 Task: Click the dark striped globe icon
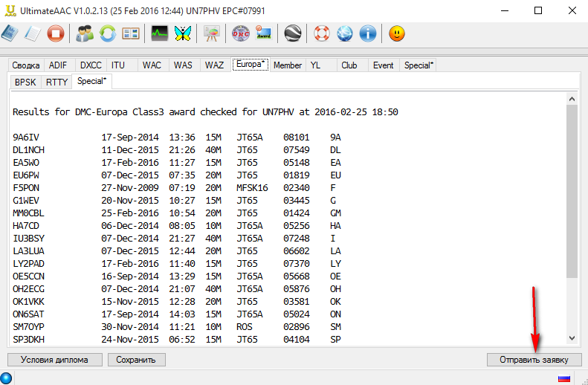293,33
